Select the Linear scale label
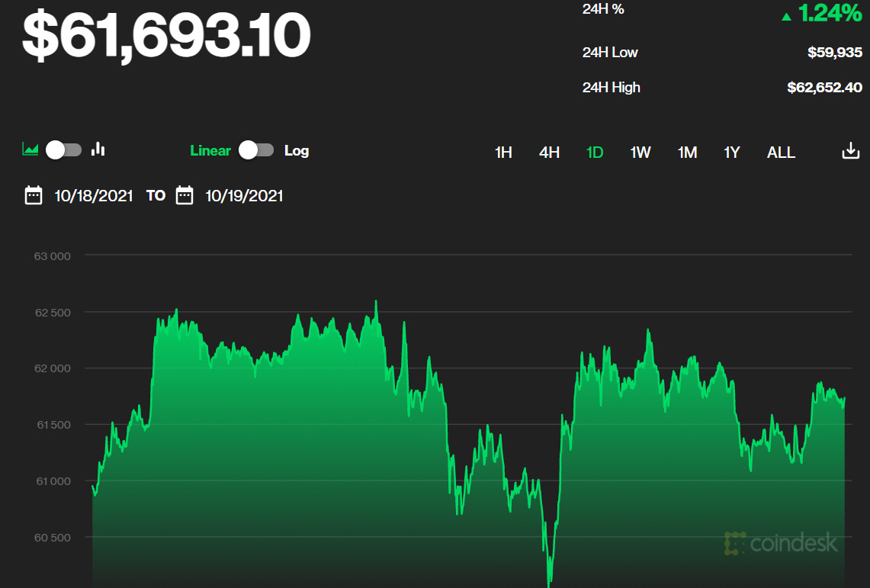The image size is (870, 588). pyautogui.click(x=210, y=150)
